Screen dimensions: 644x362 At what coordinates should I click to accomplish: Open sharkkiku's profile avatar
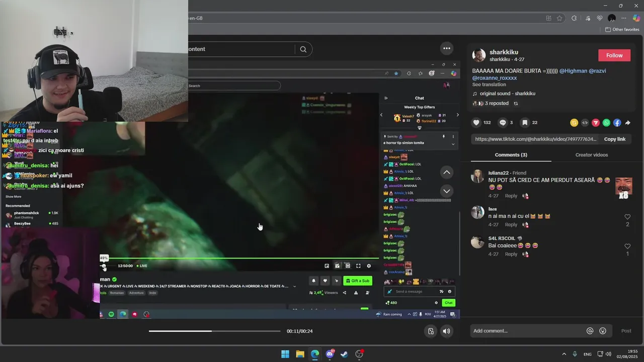point(479,55)
